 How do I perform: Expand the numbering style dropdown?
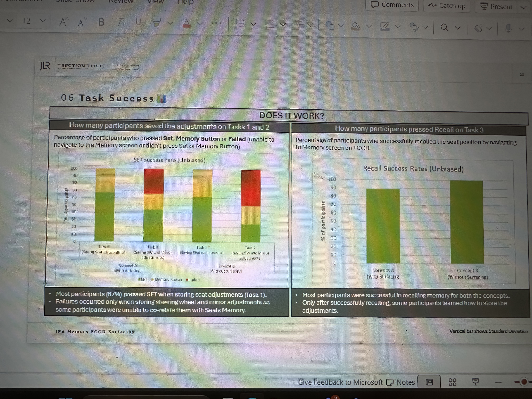283,25
